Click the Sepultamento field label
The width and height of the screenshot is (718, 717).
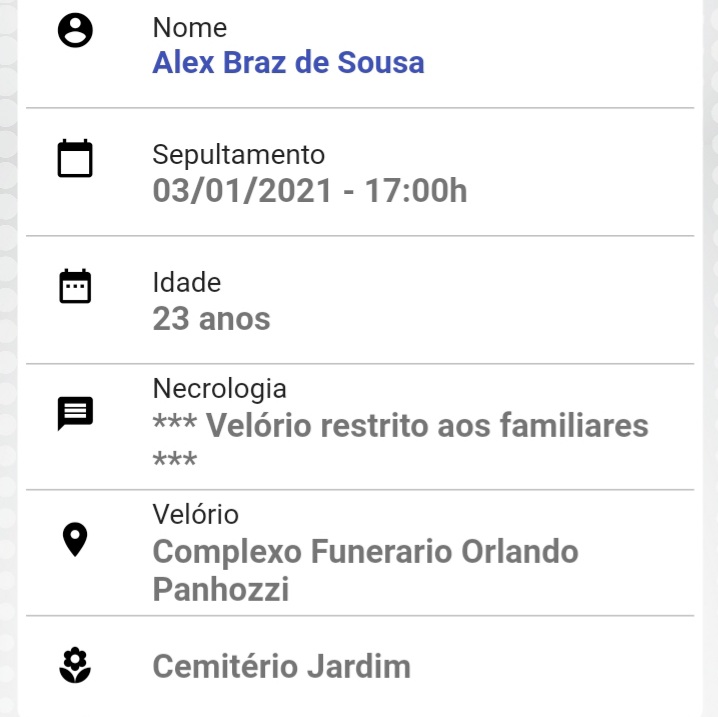point(239,155)
